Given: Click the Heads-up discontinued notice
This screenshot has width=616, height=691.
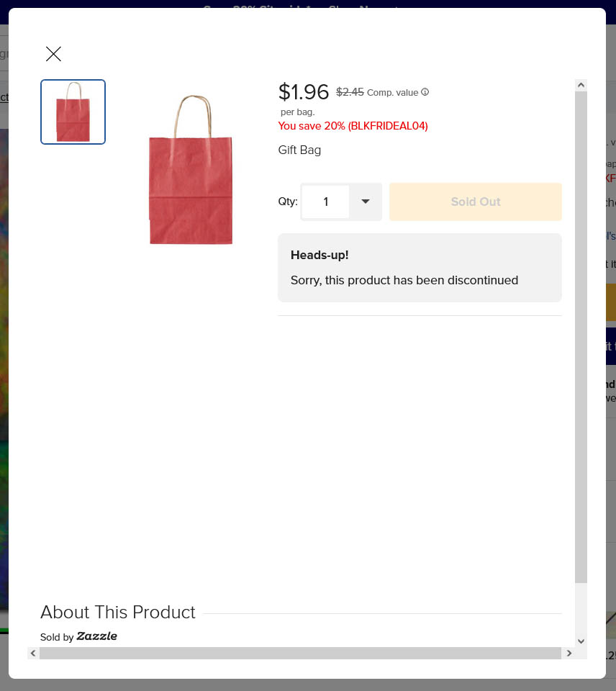Looking at the screenshot, I should (420, 268).
